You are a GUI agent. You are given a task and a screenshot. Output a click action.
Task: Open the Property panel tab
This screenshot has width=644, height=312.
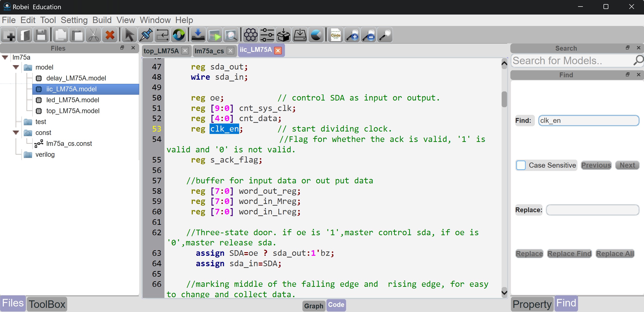532,304
